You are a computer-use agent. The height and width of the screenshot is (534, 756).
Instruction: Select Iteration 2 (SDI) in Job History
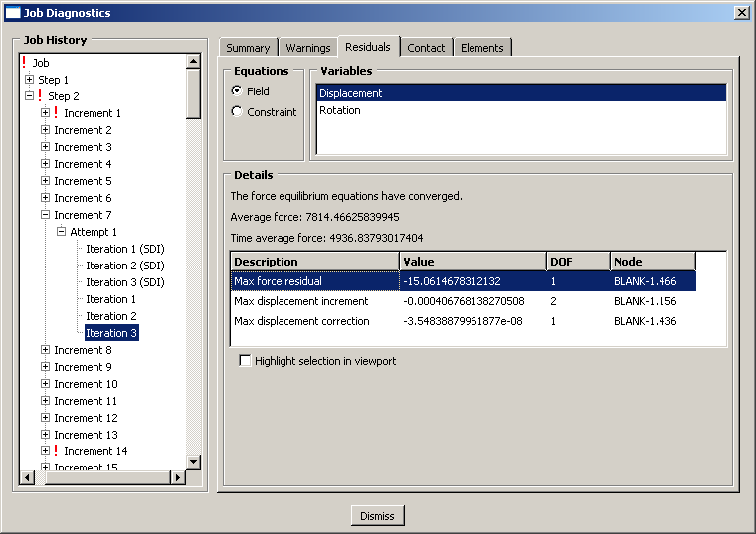tap(124, 266)
